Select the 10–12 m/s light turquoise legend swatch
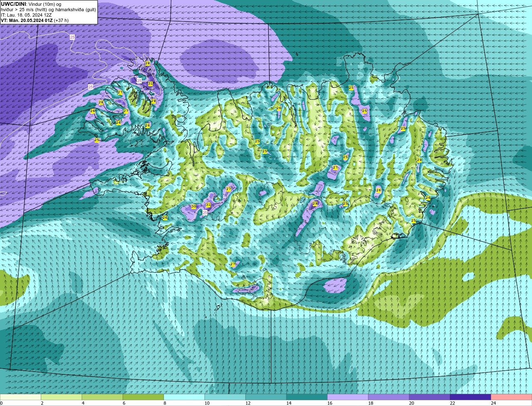The image size is (532, 406). point(225,397)
